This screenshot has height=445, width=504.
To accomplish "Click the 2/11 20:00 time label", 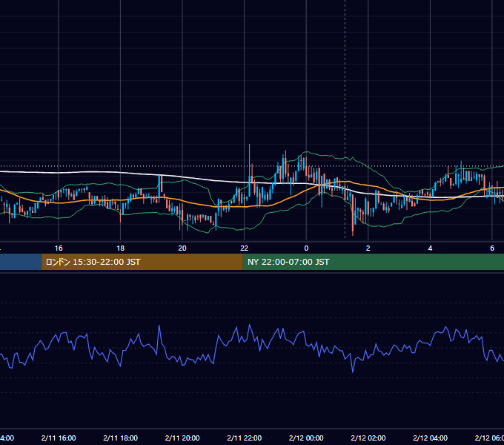I will tap(182, 438).
